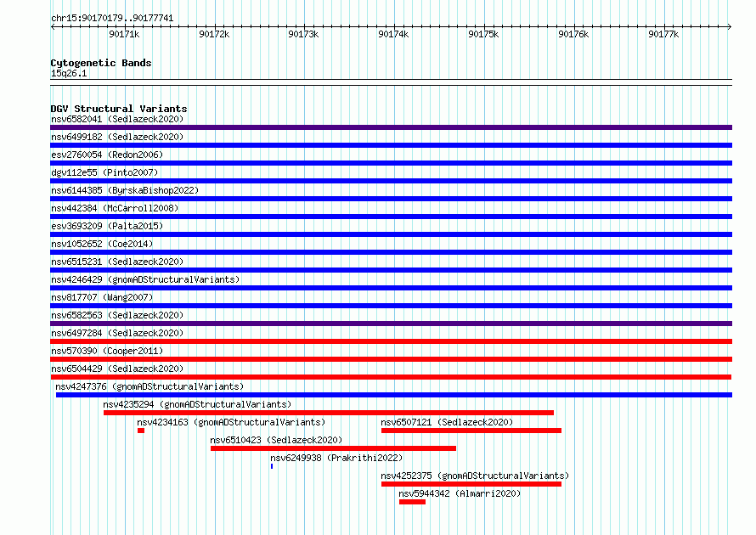Click the red bar under nsv6497284
756x535 pixels.
point(391,341)
